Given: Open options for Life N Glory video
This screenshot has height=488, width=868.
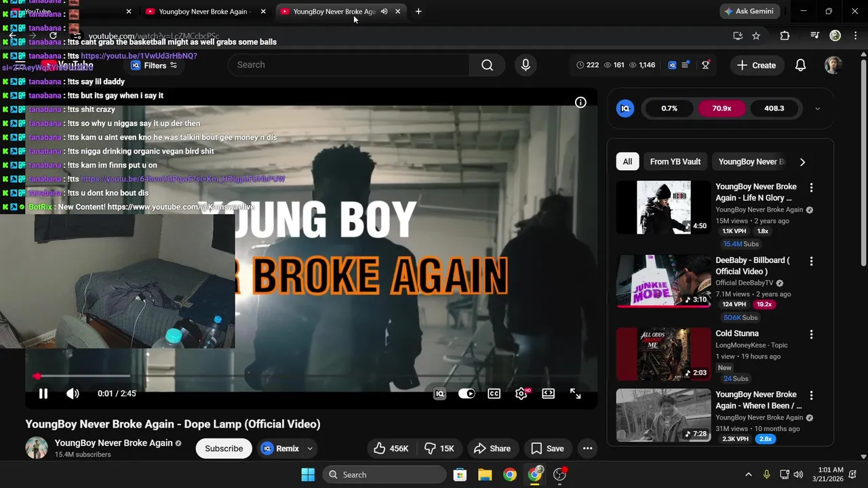Looking at the screenshot, I should pos(811,188).
